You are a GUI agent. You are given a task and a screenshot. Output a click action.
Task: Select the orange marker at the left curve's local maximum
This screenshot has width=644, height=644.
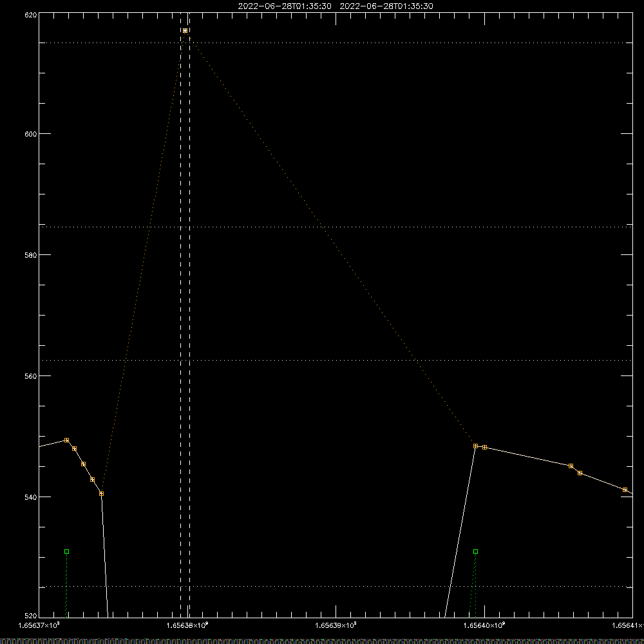coord(66,440)
